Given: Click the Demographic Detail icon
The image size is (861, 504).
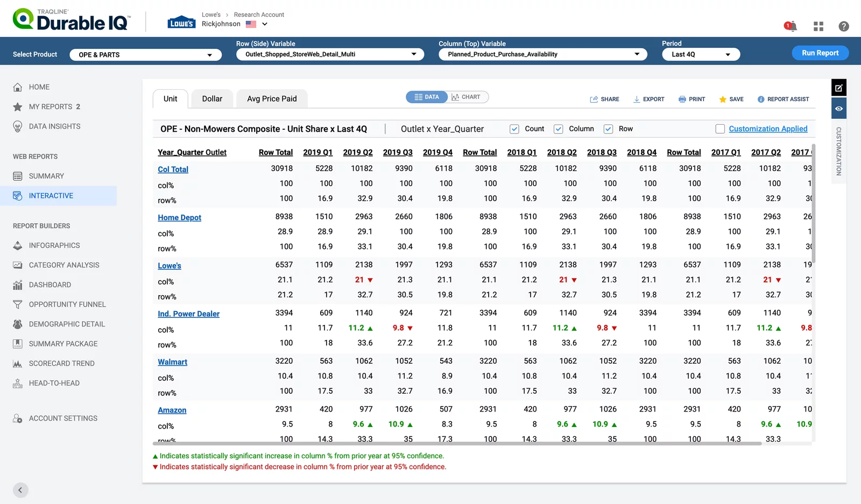Looking at the screenshot, I should click(18, 324).
